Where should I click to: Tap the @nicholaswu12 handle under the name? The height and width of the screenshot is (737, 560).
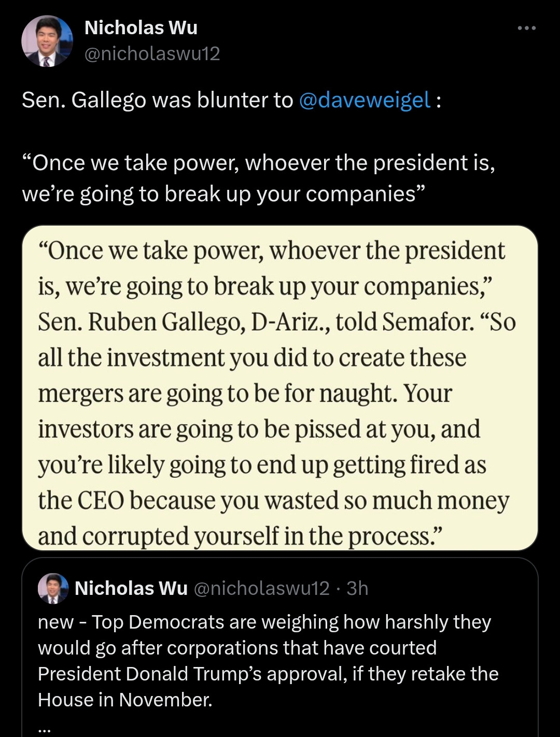[152, 53]
